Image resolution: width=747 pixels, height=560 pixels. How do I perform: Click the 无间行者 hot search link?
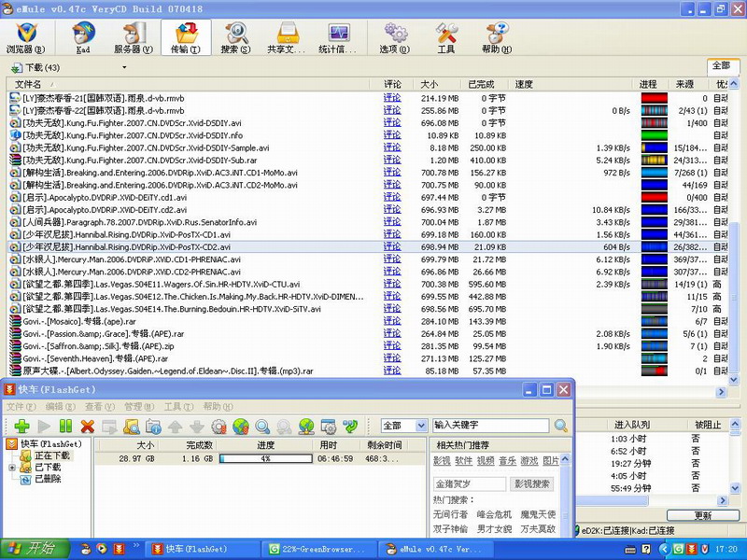(450, 514)
